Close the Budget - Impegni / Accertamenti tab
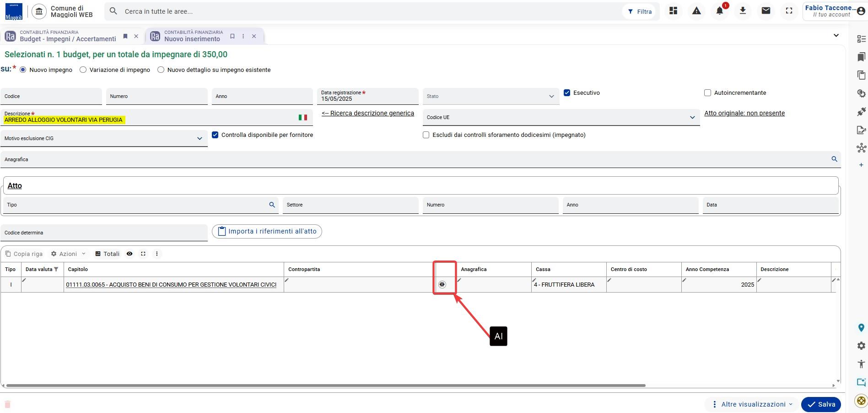Image resolution: width=868 pixels, height=413 pixels. [136, 36]
